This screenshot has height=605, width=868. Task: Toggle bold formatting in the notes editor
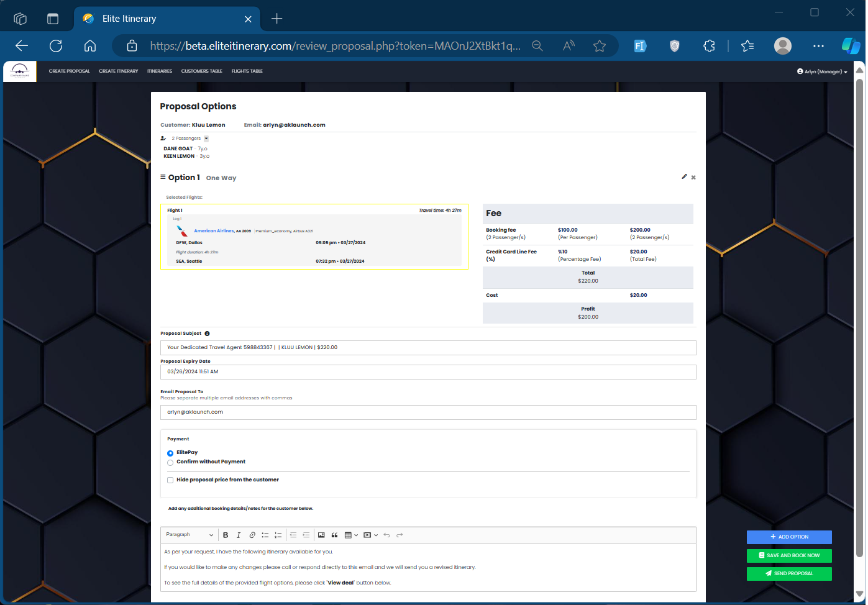[226, 535]
